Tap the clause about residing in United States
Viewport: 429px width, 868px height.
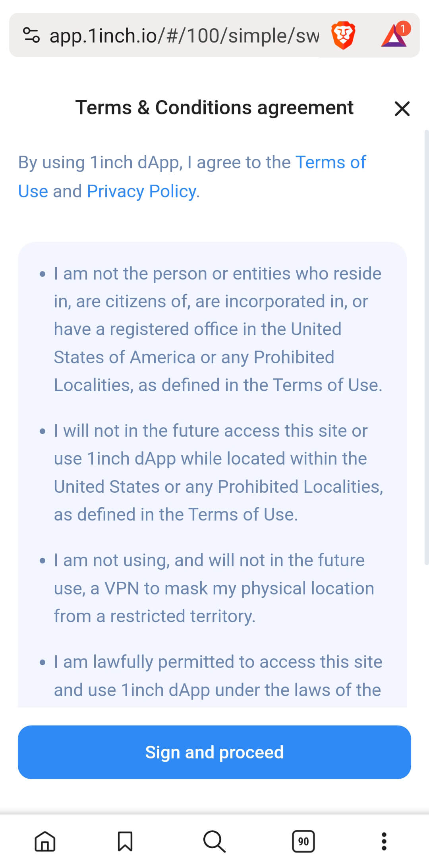pyautogui.click(x=218, y=329)
